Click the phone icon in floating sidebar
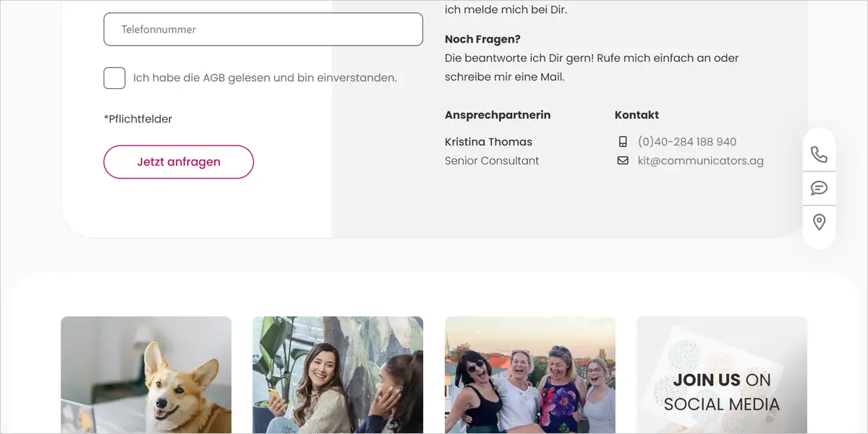 point(819,155)
